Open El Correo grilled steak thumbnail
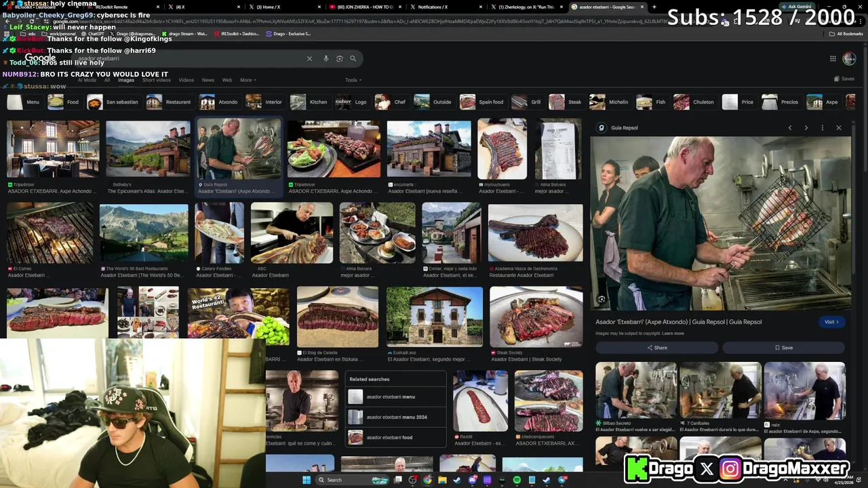This screenshot has width=868, height=488. (50, 233)
